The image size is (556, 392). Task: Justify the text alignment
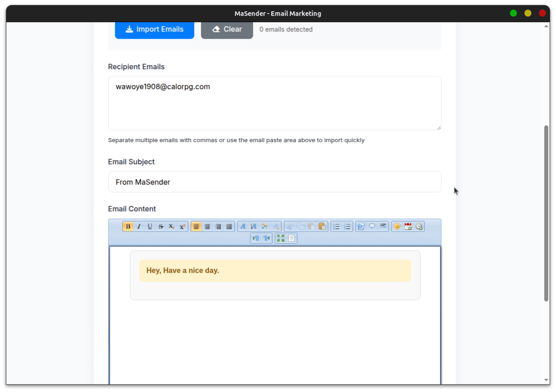[x=229, y=227]
